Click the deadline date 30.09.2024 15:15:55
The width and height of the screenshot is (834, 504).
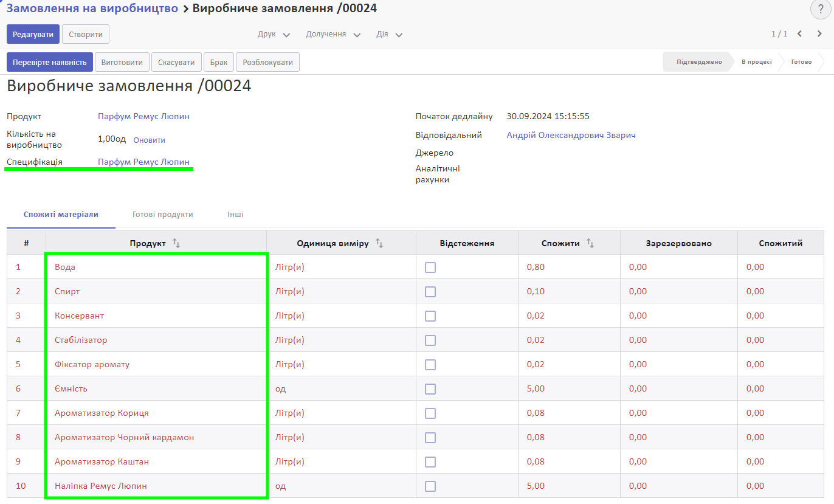tap(548, 116)
